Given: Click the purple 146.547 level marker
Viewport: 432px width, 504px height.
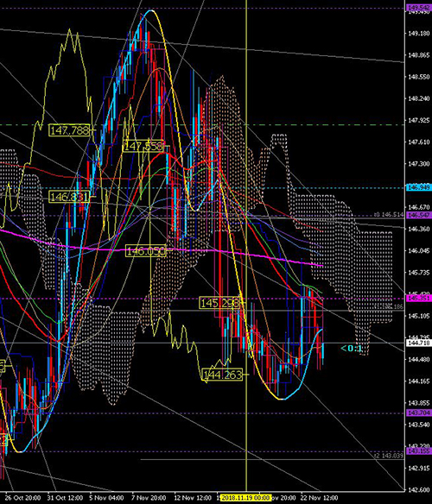Looking at the screenshot, I should [x=419, y=215].
